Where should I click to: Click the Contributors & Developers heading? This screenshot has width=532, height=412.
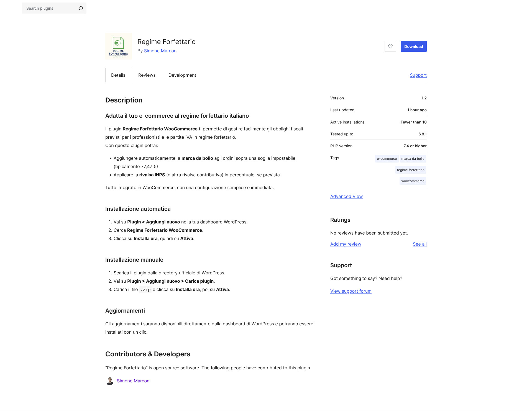[148, 354]
